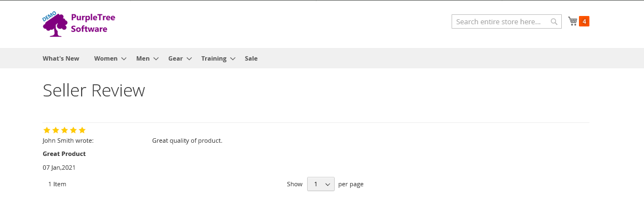Open the shopping cart icon
The image size is (644, 205).
pos(572,21)
